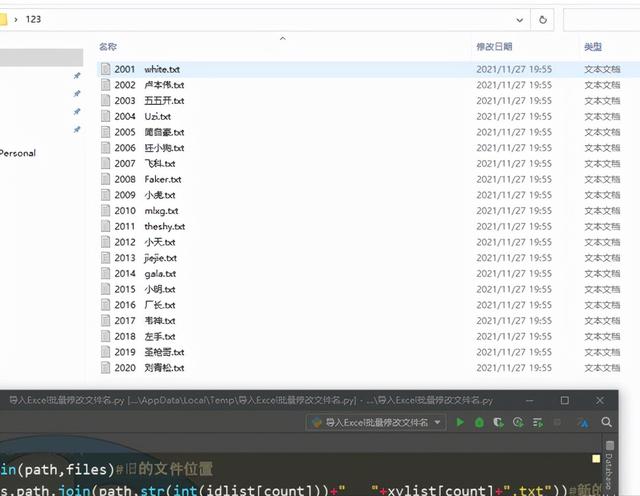Click breadcrumb arrow before 123

(16, 19)
